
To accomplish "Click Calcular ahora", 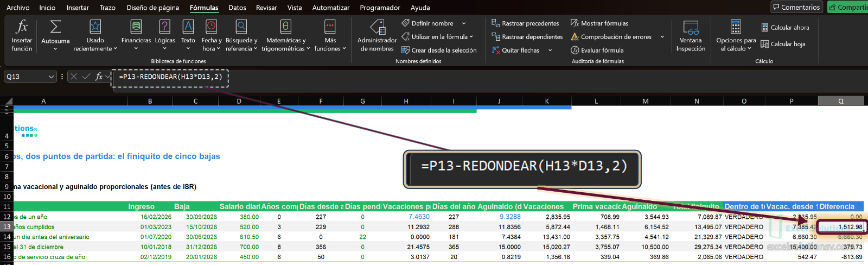I will tap(785, 28).
